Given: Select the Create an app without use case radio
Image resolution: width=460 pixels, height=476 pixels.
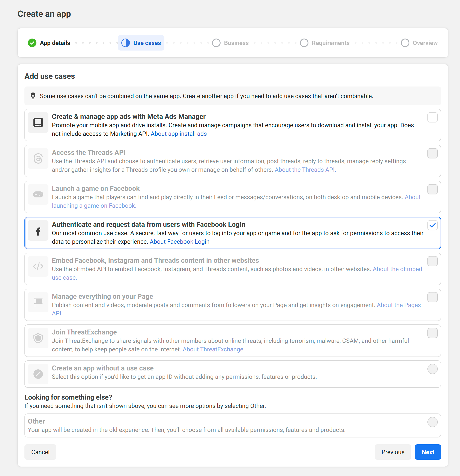Looking at the screenshot, I should point(433,369).
